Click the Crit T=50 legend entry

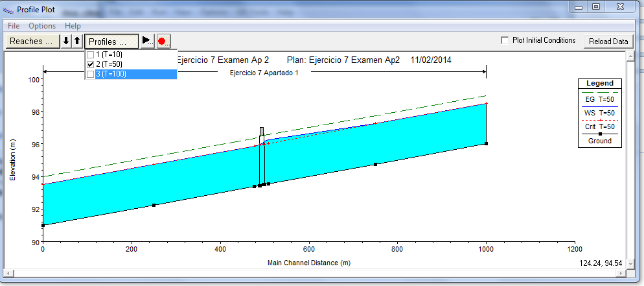599,126
